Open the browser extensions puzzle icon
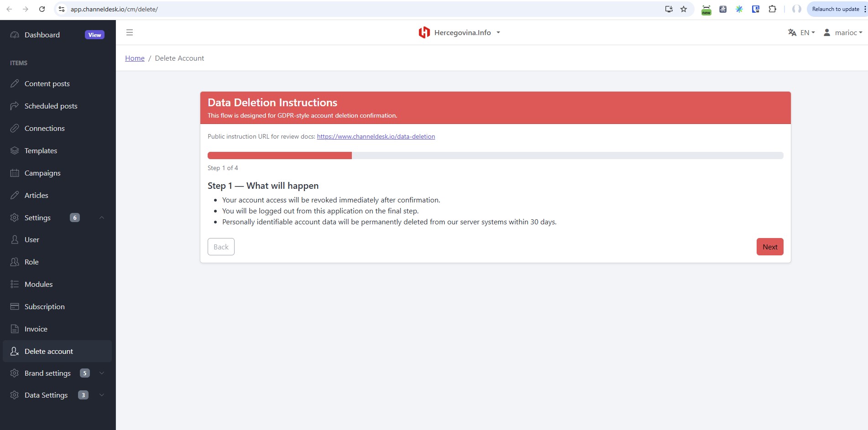 click(x=772, y=9)
